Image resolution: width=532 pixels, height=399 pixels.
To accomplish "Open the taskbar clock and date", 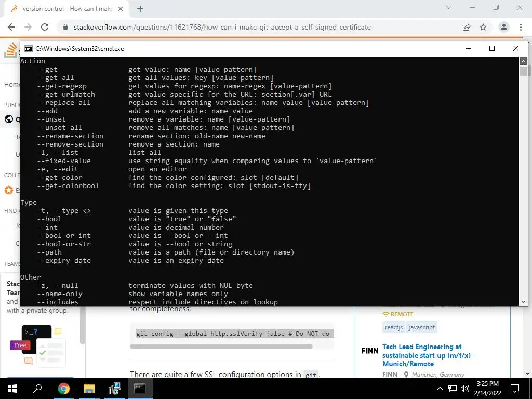I will pyautogui.click(x=487, y=389).
